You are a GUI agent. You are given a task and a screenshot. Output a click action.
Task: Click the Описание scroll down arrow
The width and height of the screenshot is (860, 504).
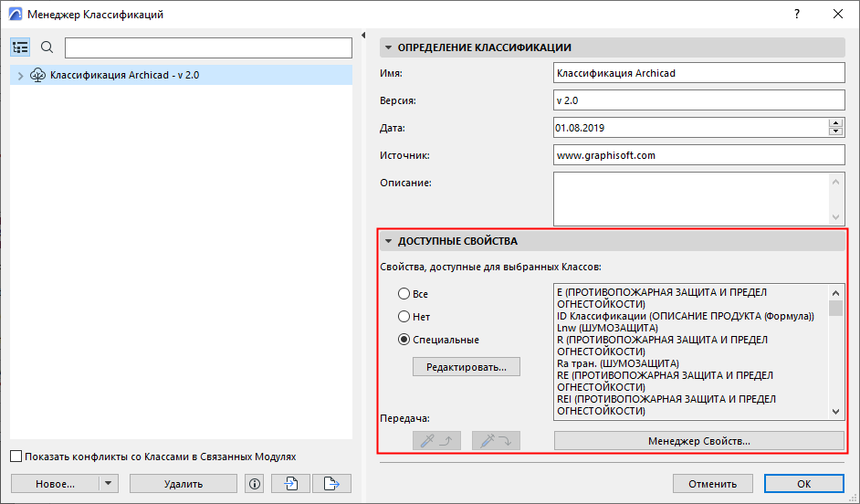835,217
